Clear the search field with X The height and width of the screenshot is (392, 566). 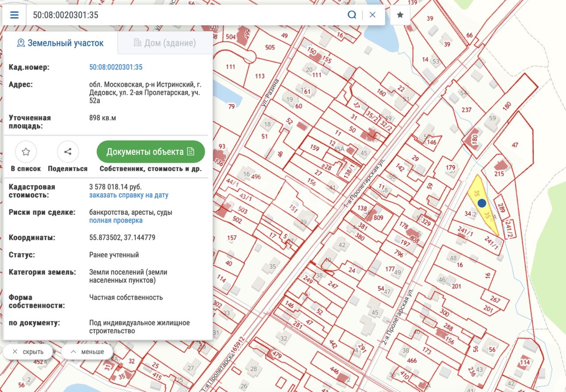372,15
